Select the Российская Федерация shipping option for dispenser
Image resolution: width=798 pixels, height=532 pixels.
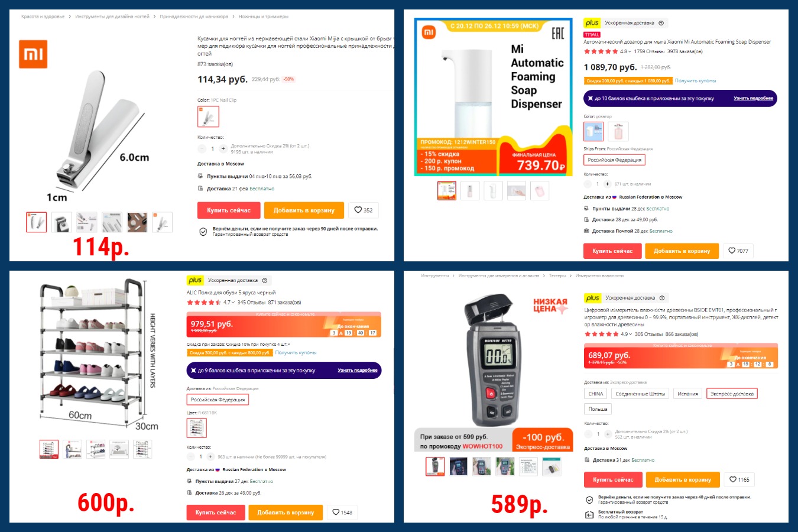pos(614,160)
